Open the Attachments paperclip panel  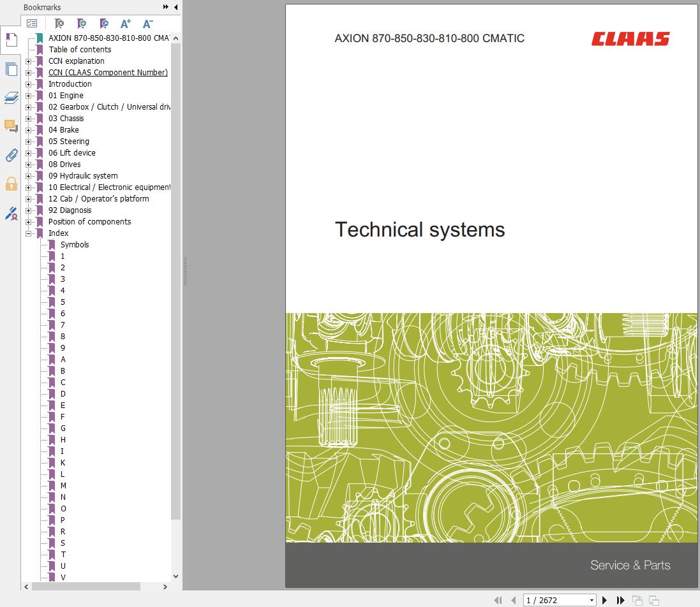(x=11, y=155)
